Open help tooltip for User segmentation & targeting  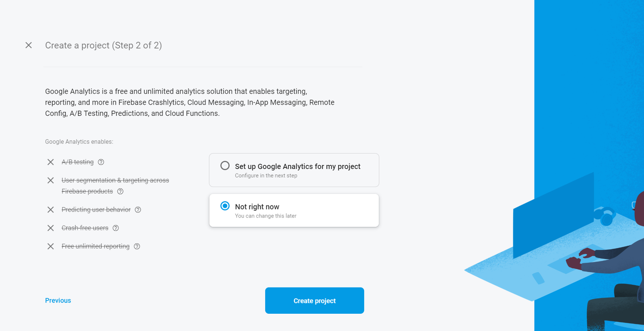[120, 191]
